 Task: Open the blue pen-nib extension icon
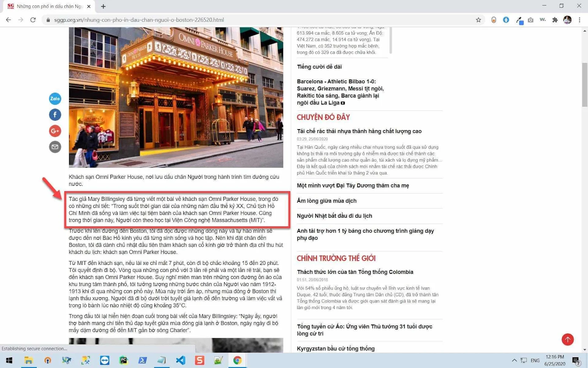pos(506,20)
